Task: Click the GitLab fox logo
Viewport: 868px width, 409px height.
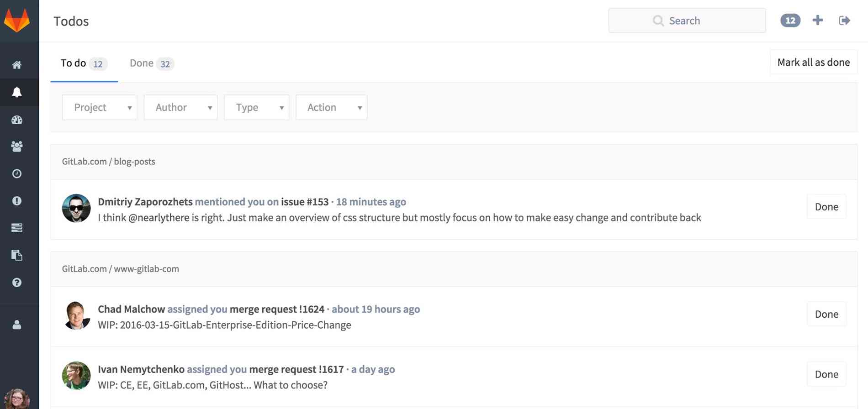Action: click(x=17, y=21)
